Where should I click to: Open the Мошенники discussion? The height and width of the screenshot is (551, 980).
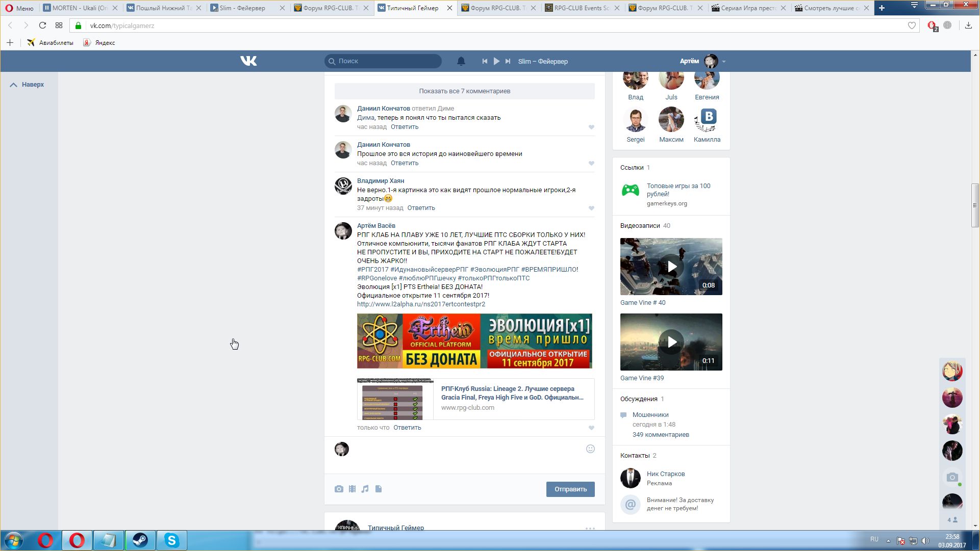point(650,415)
